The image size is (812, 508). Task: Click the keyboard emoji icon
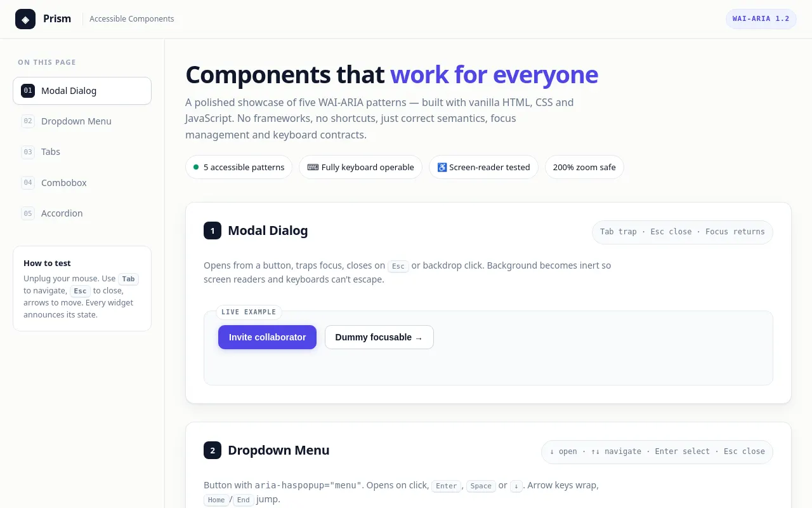tap(313, 167)
